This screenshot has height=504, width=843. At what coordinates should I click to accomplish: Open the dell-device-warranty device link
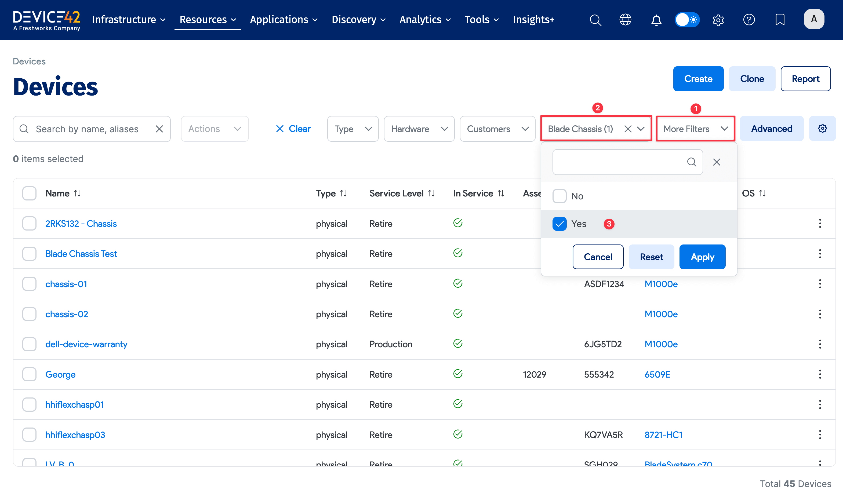click(x=86, y=344)
